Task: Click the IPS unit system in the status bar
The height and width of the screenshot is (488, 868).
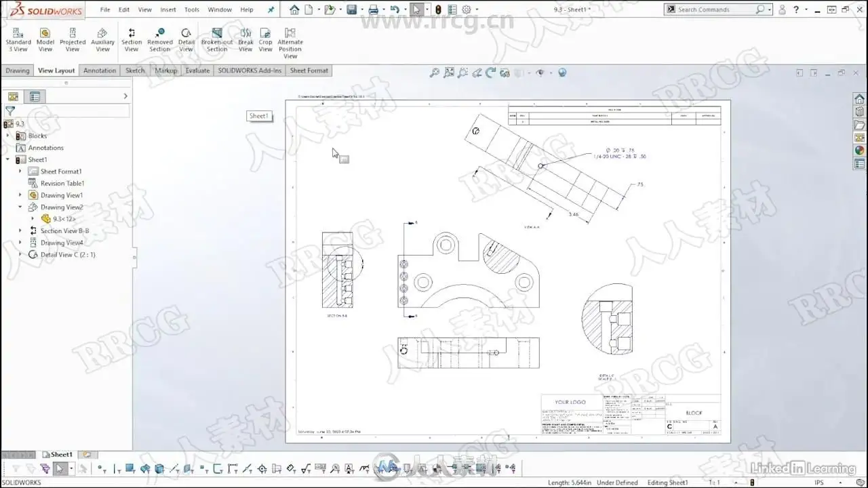Action: (819, 483)
